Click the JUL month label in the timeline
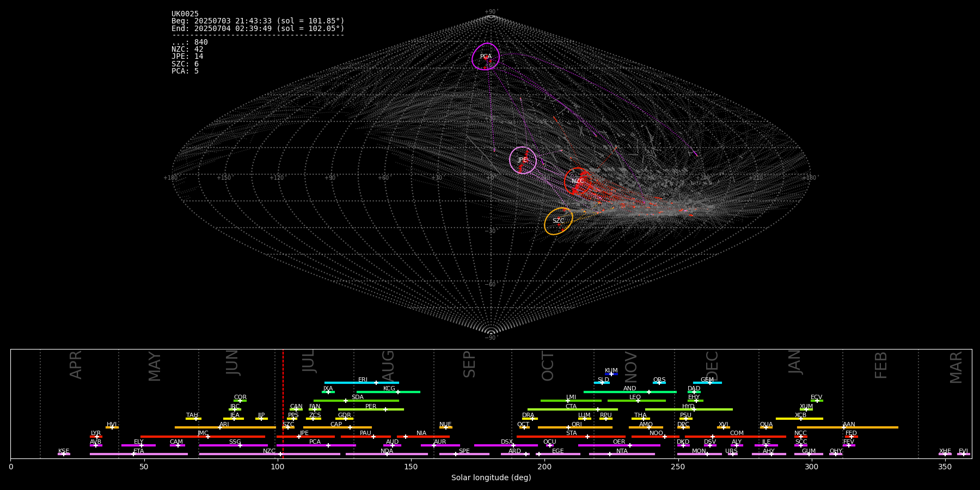 (309, 361)
